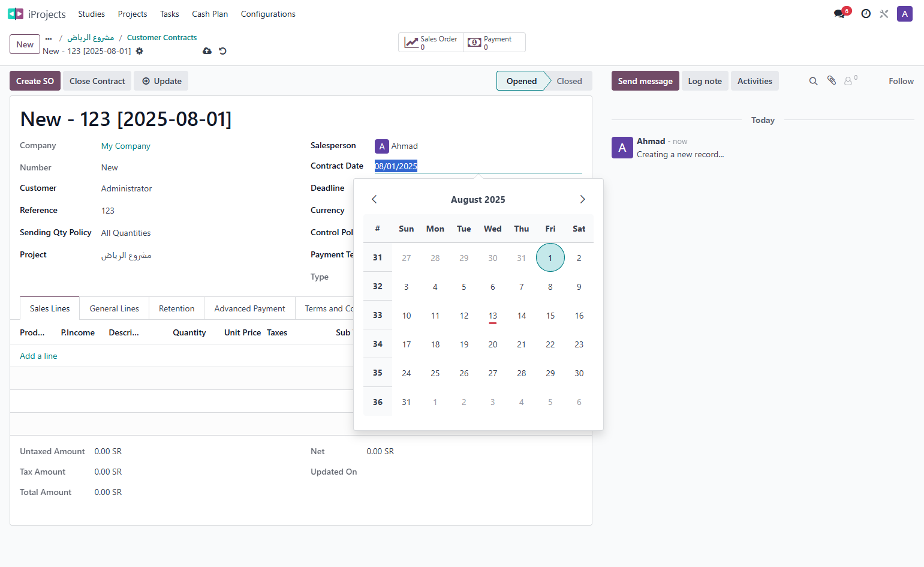Click the Follow button
Screen dimensions: 924x567
coord(901,81)
